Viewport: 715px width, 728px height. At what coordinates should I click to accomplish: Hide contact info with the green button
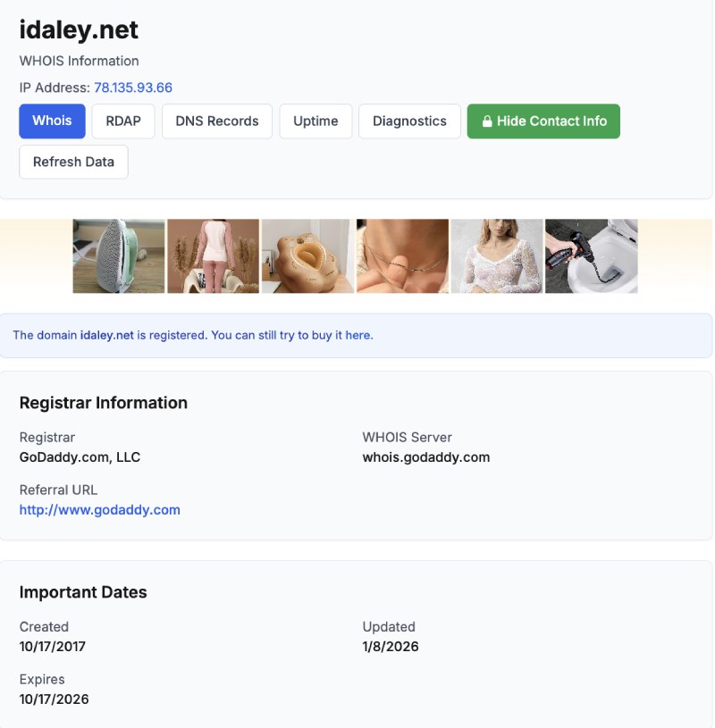(x=543, y=121)
